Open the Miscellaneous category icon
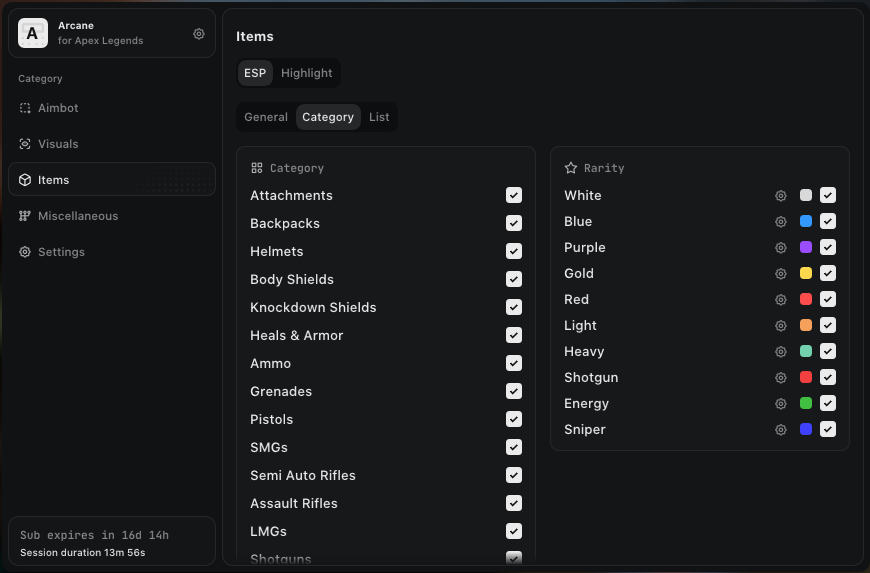870x573 pixels. click(x=25, y=216)
